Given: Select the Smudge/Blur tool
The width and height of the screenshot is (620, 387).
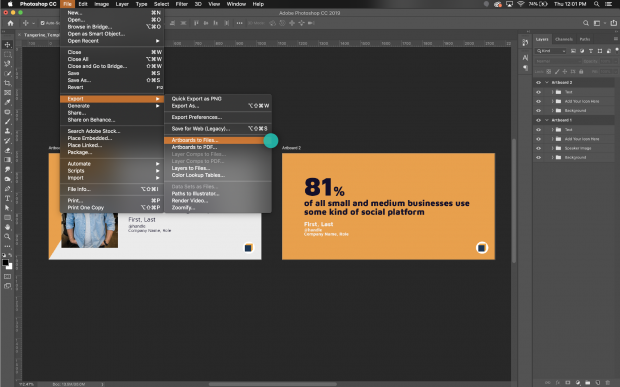Looking at the screenshot, I should [x=8, y=169].
